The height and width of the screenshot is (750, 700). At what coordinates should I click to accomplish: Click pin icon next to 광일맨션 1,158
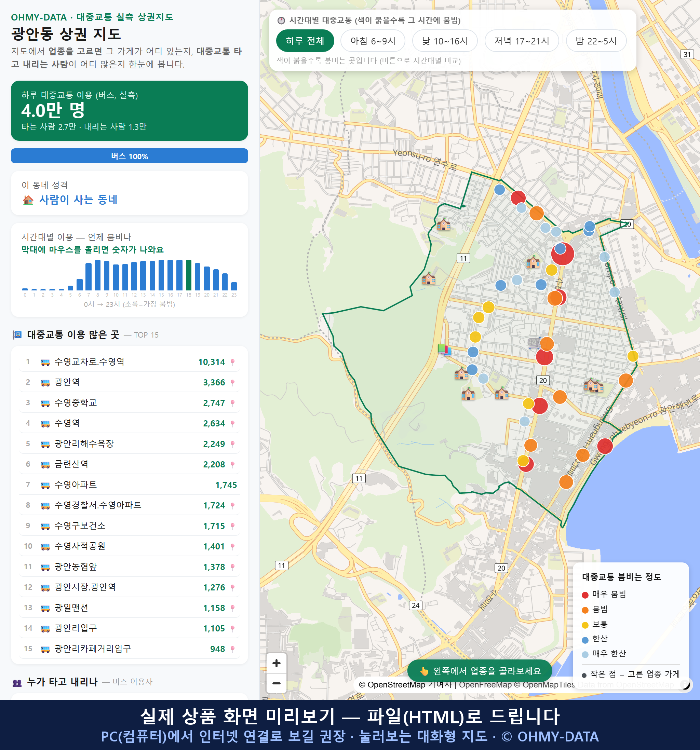[232, 608]
